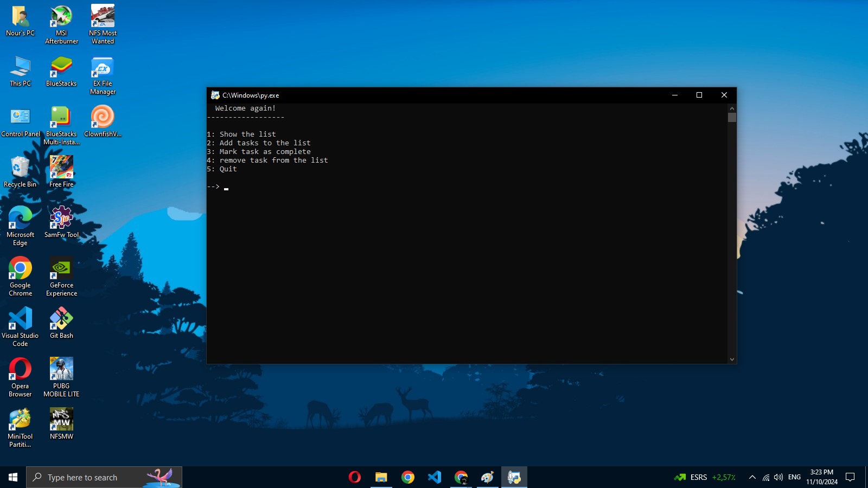Open Visual Studio Code taskbar icon
This screenshot has width=868, height=488.
pos(435,477)
